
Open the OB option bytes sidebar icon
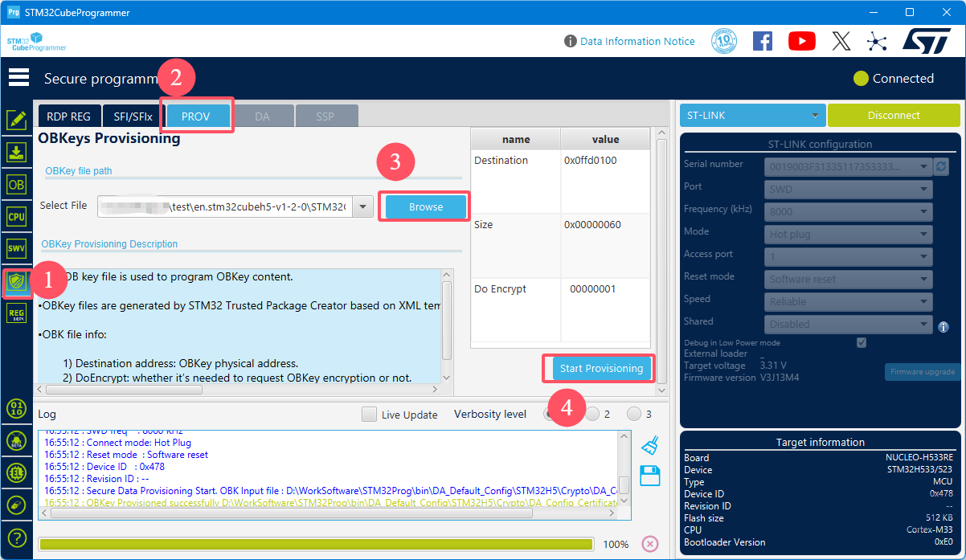pos(17,184)
